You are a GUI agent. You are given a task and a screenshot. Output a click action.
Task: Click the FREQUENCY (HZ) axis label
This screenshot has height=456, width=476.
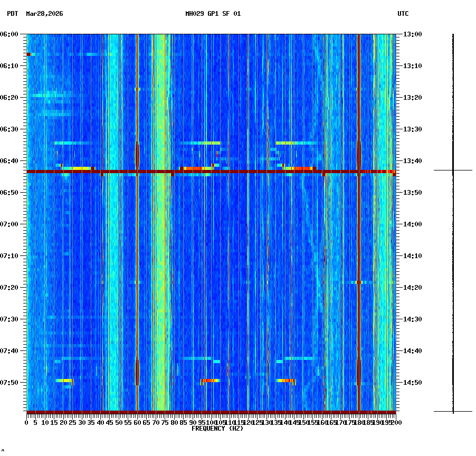click(x=217, y=429)
